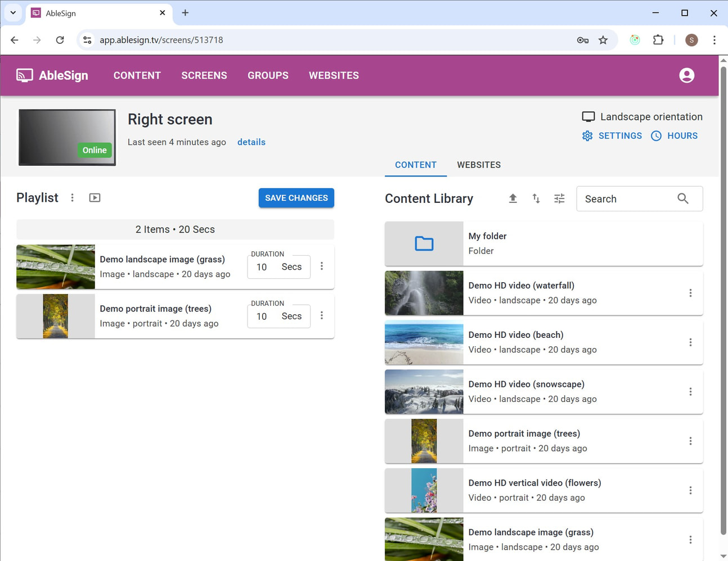The image size is (728, 561).
Task: Expand options for Demo HD video (waterfall)
Action: point(690,293)
